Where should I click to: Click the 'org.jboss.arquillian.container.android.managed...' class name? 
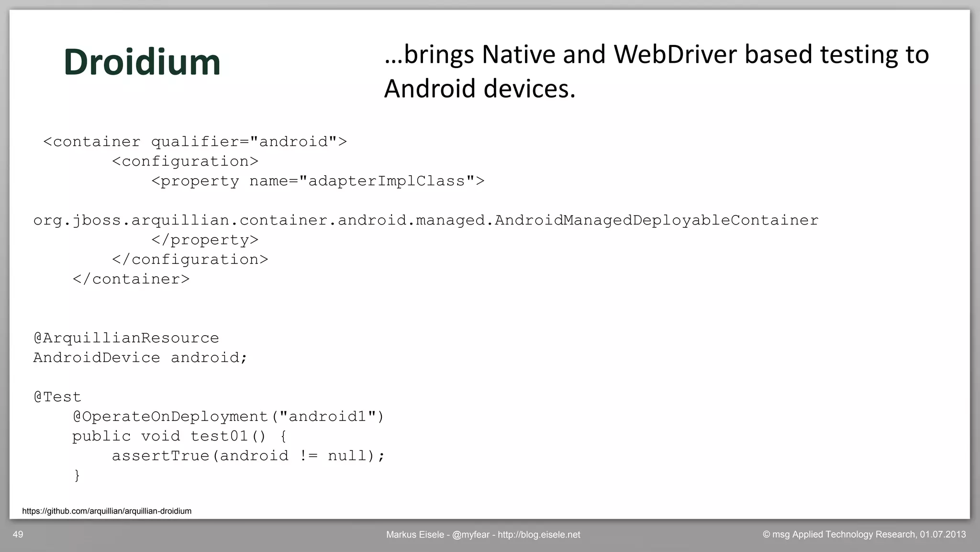(426, 220)
